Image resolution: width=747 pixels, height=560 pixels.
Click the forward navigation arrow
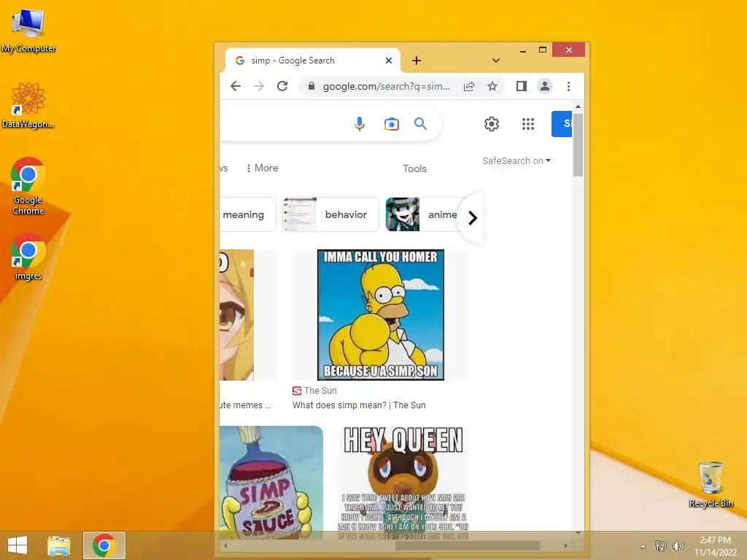(x=259, y=86)
